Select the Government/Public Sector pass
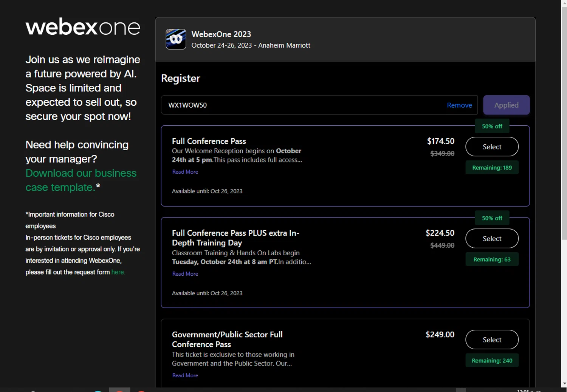This screenshot has width=567, height=392. point(492,340)
